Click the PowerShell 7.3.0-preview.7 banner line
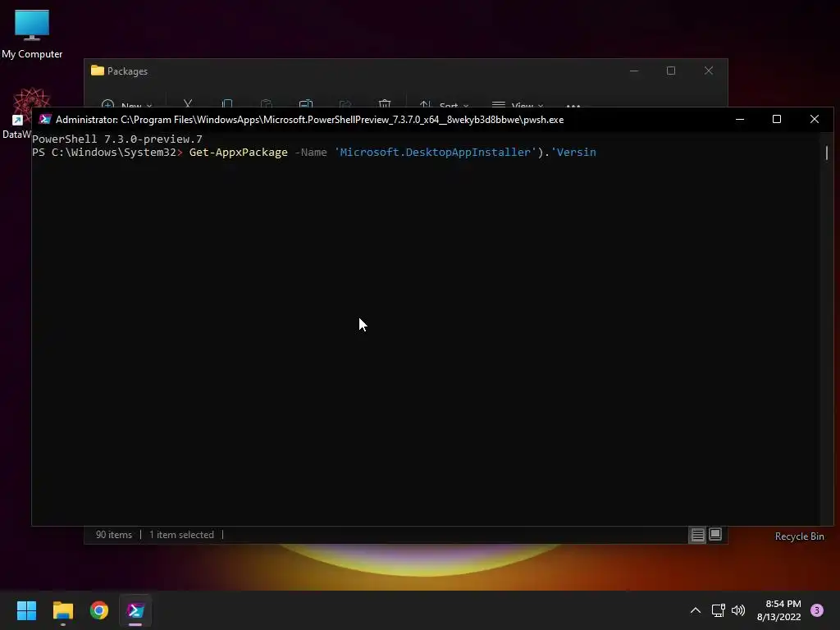840x630 pixels. 117,139
